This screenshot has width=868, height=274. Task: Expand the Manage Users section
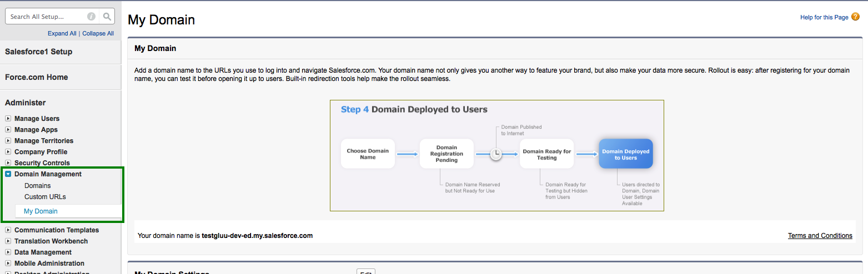pyautogui.click(x=8, y=119)
